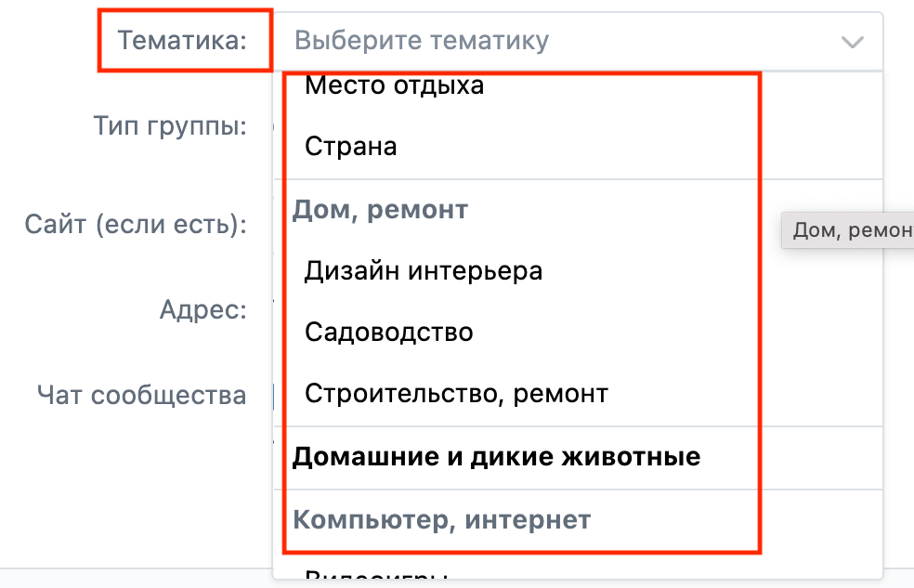Choose the 'Страна' option
Viewport: 914px width, 588px height.
click(x=351, y=147)
